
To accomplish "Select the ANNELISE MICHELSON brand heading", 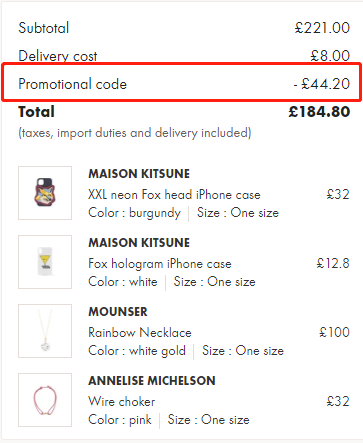I will [152, 381].
